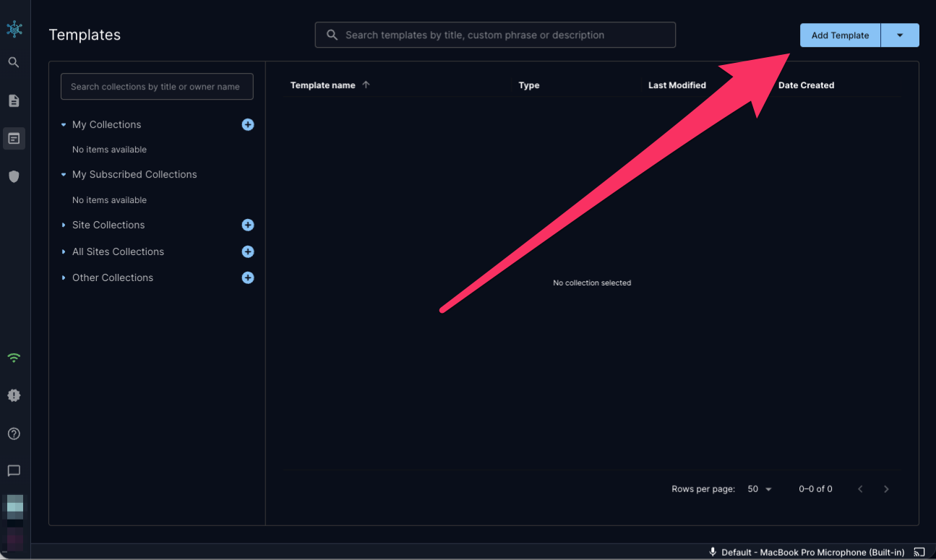
Task: Focus the search collections by title field
Action: click(157, 87)
